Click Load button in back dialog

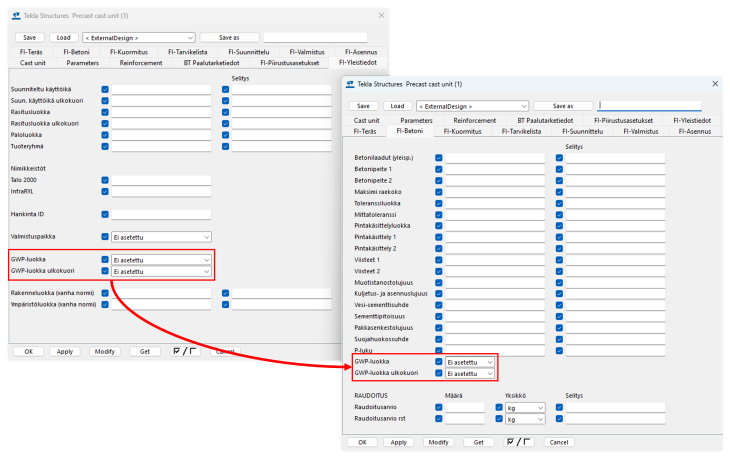point(63,38)
